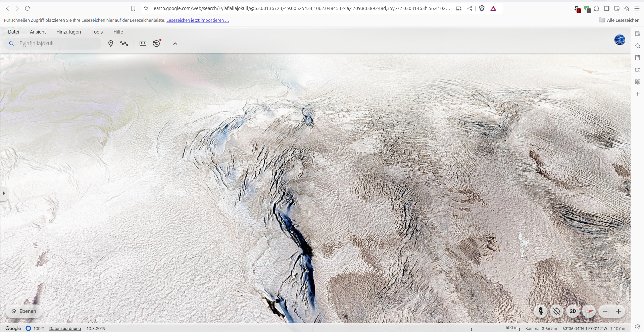The width and height of the screenshot is (644, 332).
Task: Open Brave Shields lion icon
Action: pos(482,8)
